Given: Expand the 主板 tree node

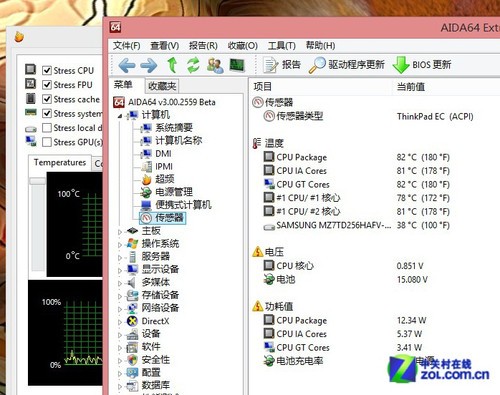Looking at the screenshot, I should point(120,231).
